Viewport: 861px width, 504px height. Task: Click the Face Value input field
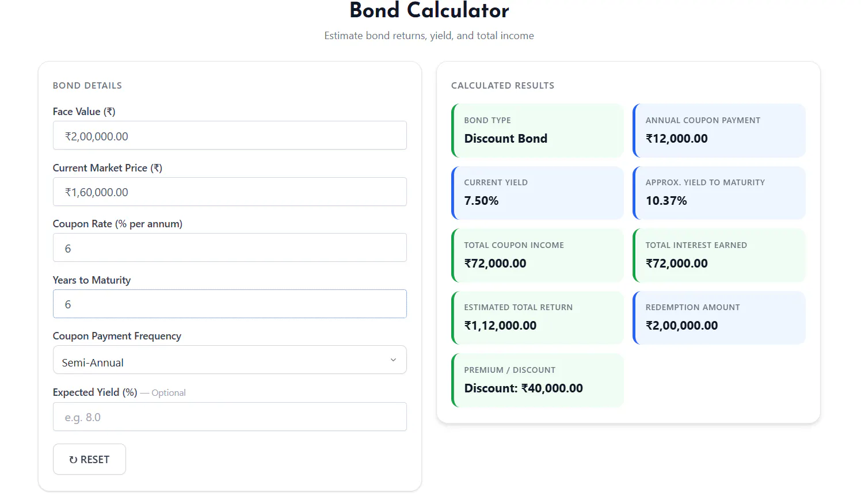pyautogui.click(x=230, y=136)
